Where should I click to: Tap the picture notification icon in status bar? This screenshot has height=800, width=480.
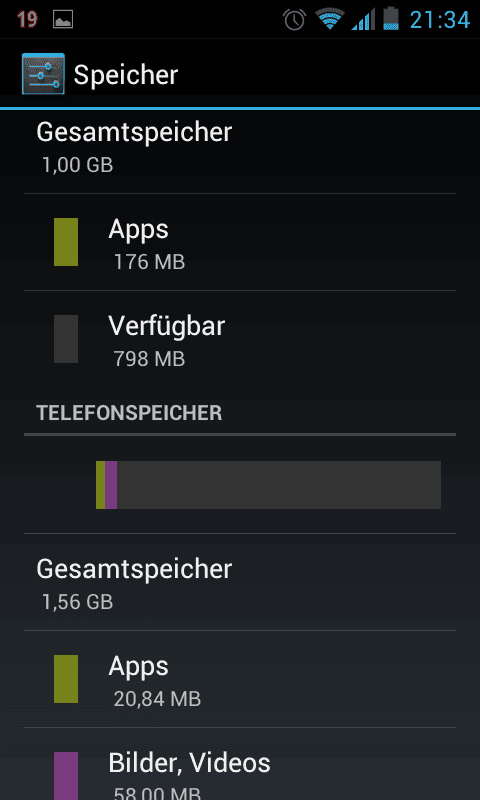[x=63, y=19]
